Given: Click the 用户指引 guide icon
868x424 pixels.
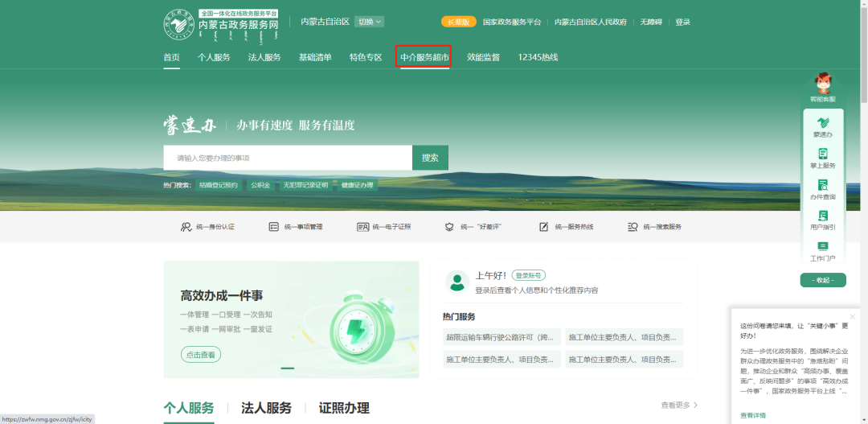Looking at the screenshot, I should 823,216.
